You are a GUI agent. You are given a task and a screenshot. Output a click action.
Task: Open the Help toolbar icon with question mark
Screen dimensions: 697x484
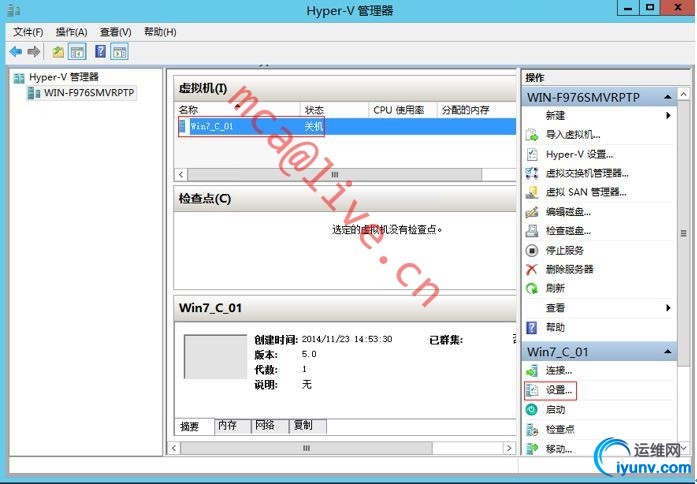(x=100, y=52)
